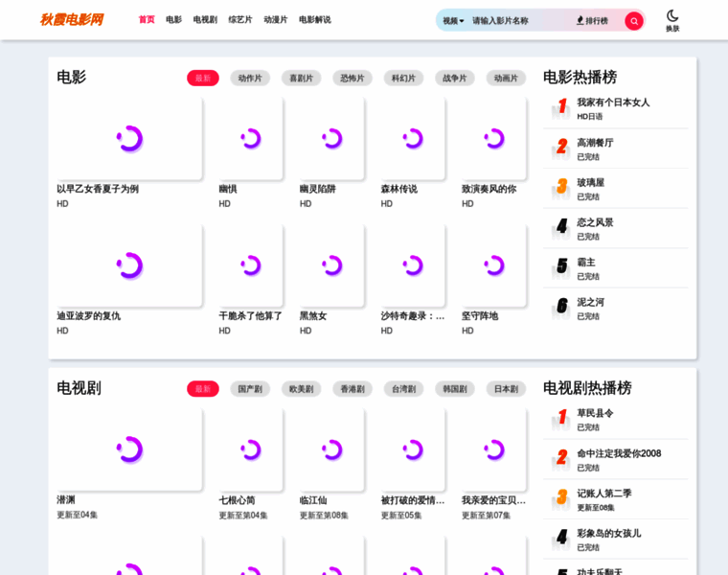Open the 电影解说 nav menu item
Viewport: 728px width, 575px height.
point(315,19)
